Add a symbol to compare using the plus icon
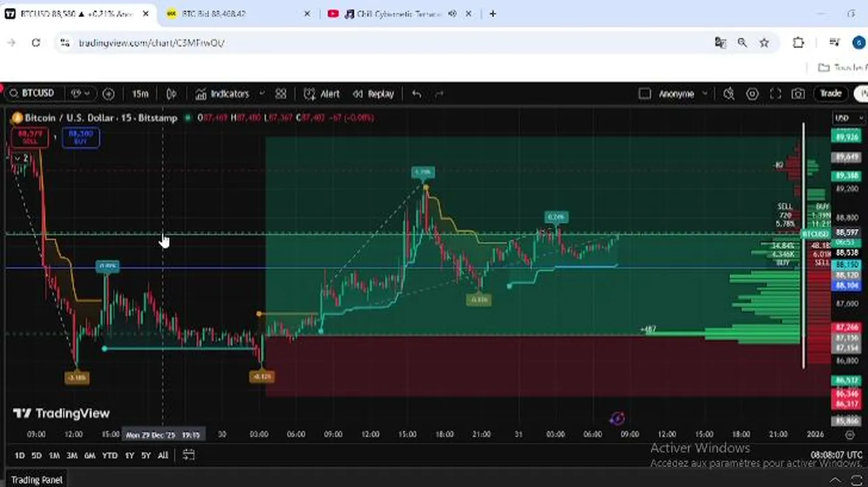The height and width of the screenshot is (487, 868). point(108,94)
